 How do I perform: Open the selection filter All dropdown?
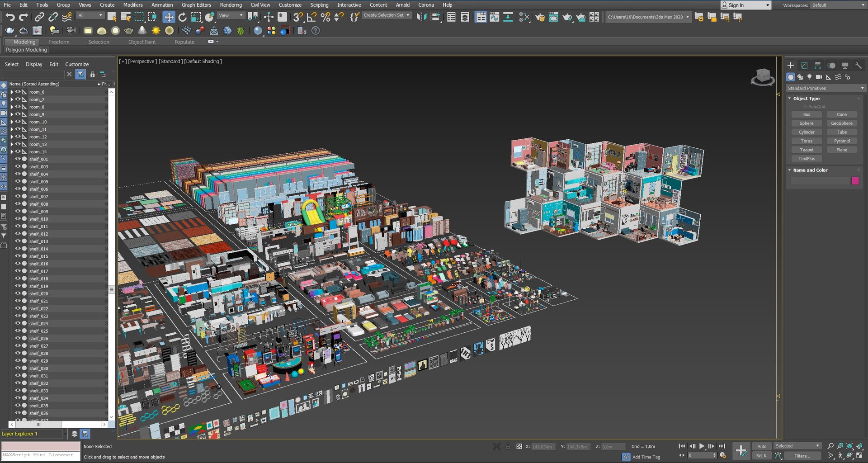tap(90, 15)
